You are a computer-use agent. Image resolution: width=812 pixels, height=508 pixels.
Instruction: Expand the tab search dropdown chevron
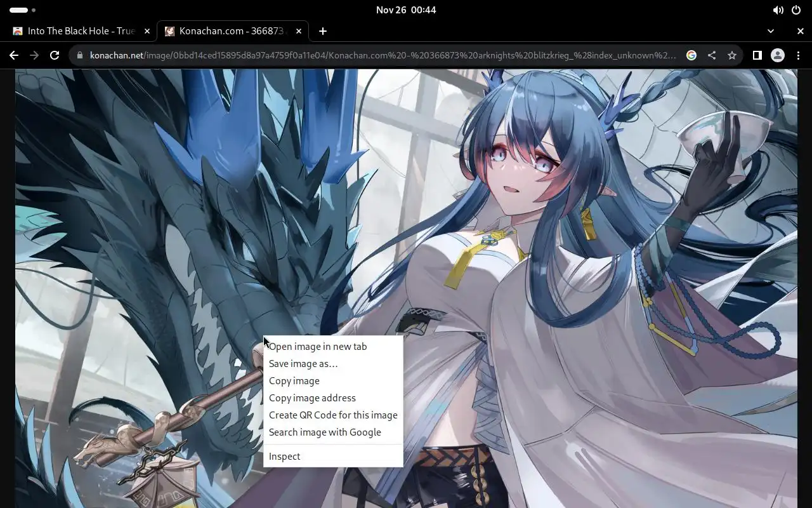coord(771,31)
